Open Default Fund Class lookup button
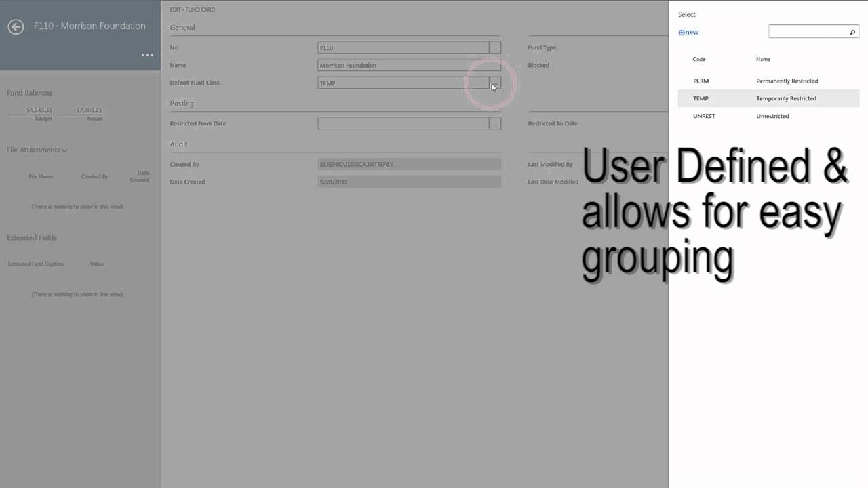This screenshot has height=488, width=868. (x=495, y=83)
